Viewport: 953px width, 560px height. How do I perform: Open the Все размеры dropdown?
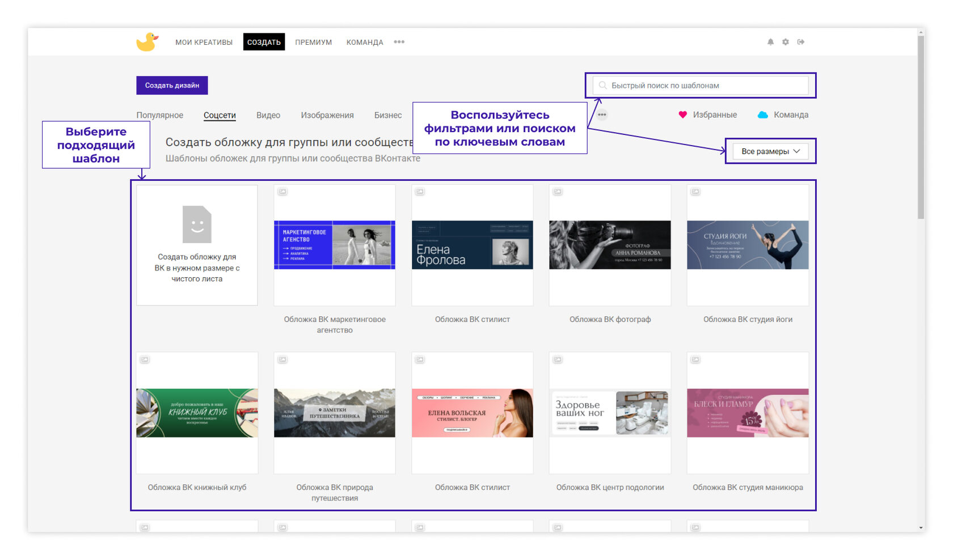click(x=770, y=151)
